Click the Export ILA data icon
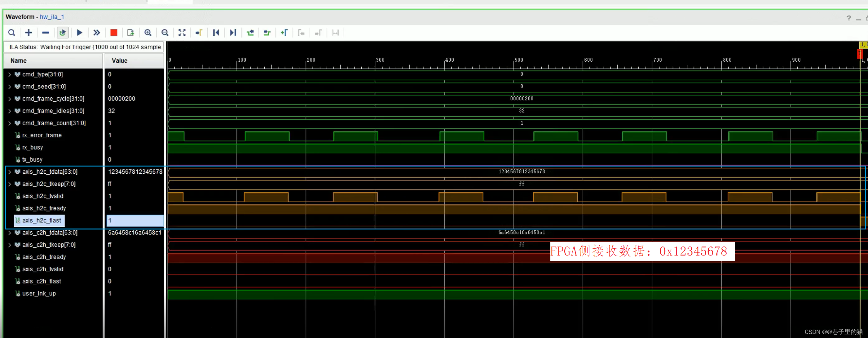 click(x=131, y=33)
